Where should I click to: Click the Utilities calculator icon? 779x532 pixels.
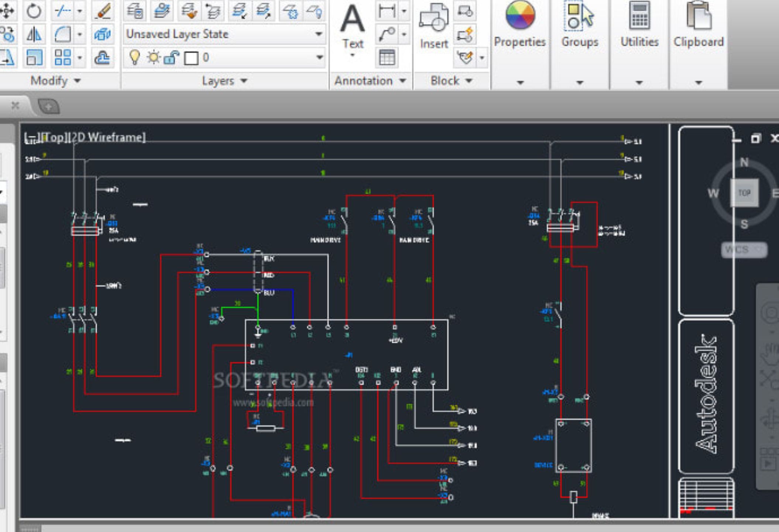(x=639, y=15)
